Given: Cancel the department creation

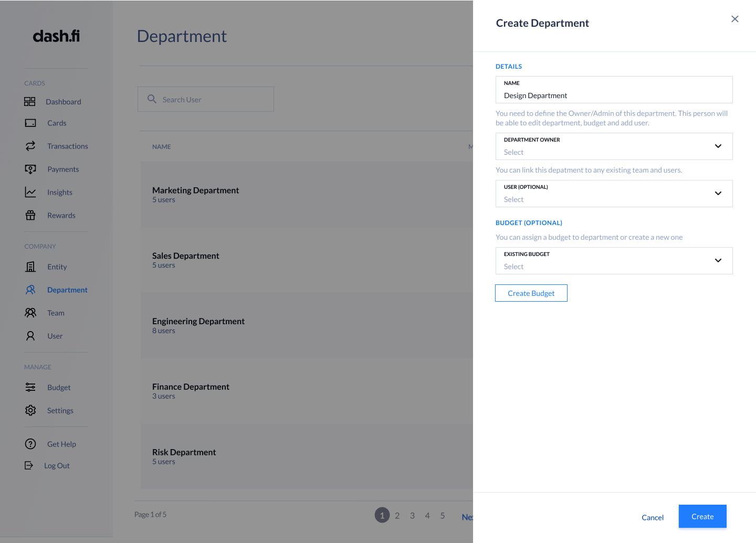Looking at the screenshot, I should click(x=652, y=517).
